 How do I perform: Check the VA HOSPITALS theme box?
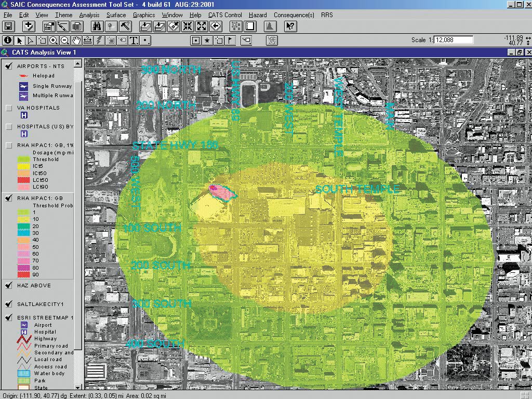click(9, 108)
